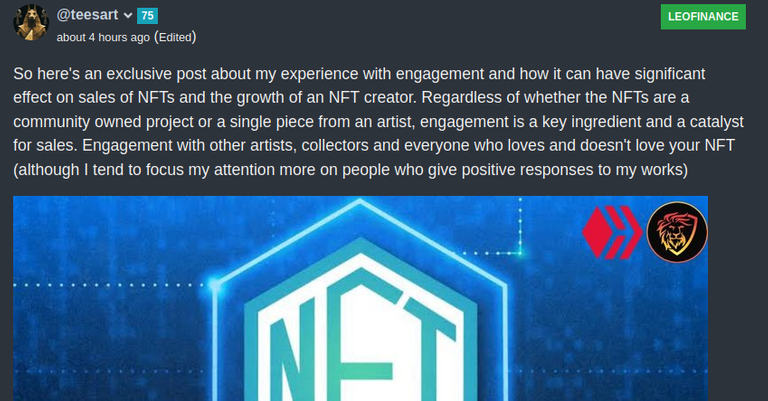Click the LeoFinance lion logo in banner
Image resolution: width=768 pixels, height=401 pixels.
(676, 232)
